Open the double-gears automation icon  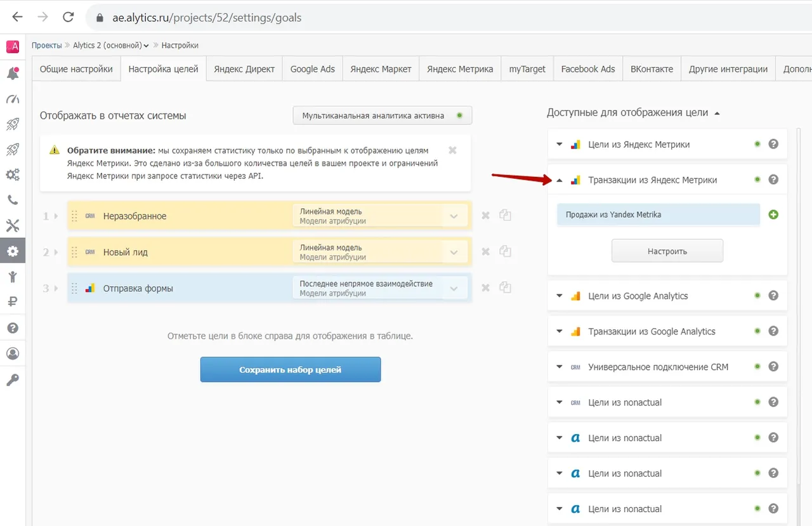click(13, 174)
